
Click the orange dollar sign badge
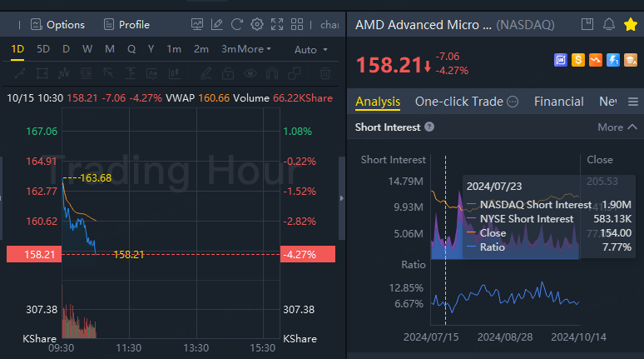pyautogui.click(x=577, y=60)
